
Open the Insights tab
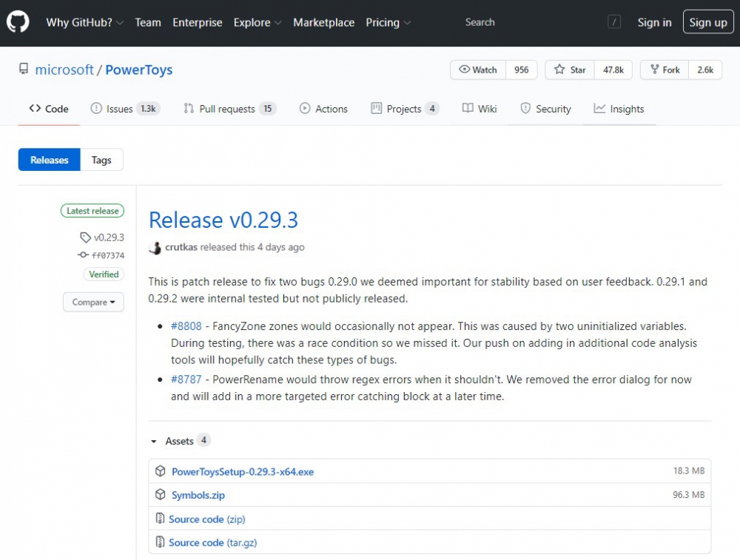point(619,109)
